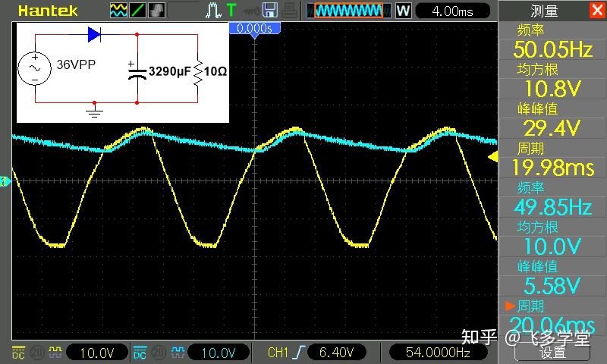Select the cyan 峰峰值 peak-to-peak label
This screenshot has height=364, width=607.
point(538,266)
